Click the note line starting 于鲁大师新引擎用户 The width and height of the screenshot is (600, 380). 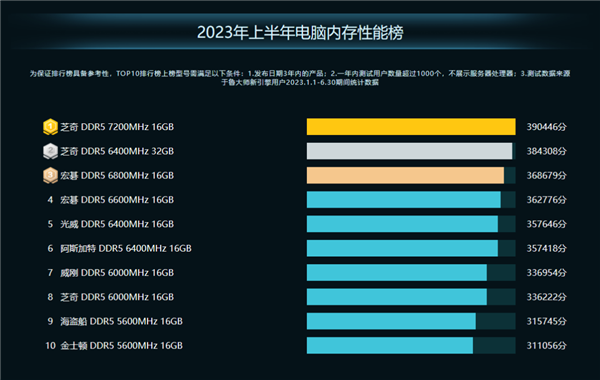(300, 82)
